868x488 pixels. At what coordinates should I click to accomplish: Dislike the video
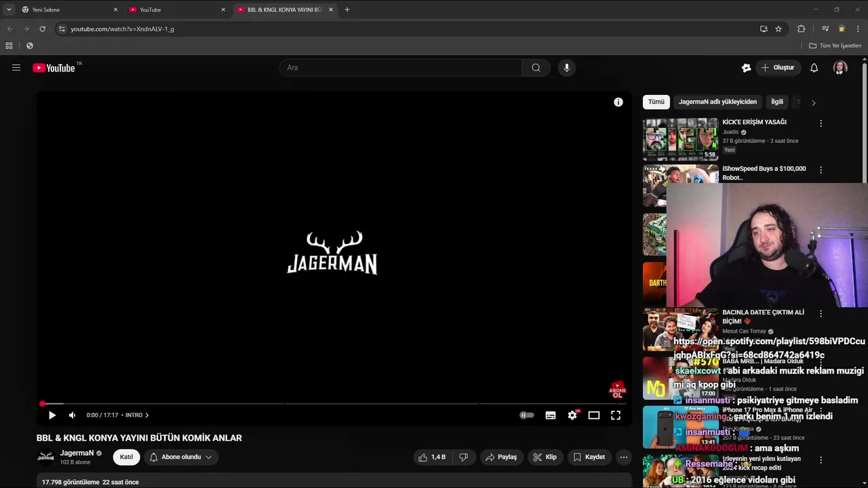coord(464,457)
